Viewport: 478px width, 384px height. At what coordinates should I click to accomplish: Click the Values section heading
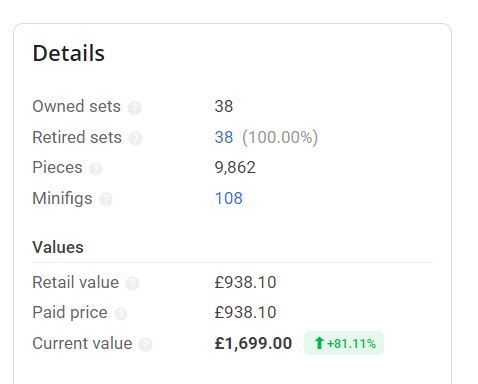(x=58, y=247)
